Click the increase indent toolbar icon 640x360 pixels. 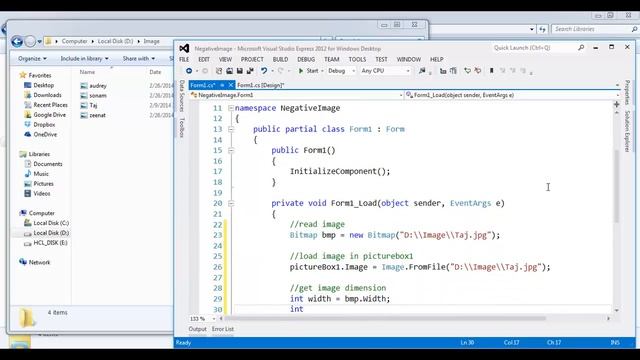453,71
